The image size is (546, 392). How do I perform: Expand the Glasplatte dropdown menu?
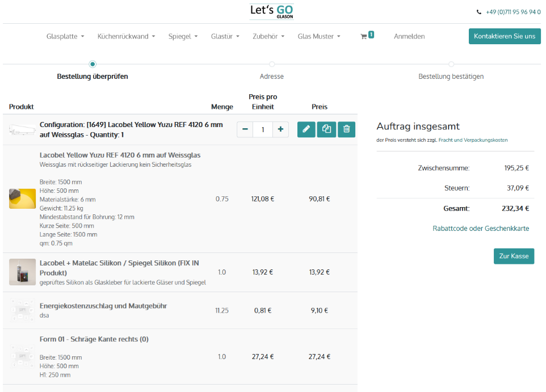(65, 36)
